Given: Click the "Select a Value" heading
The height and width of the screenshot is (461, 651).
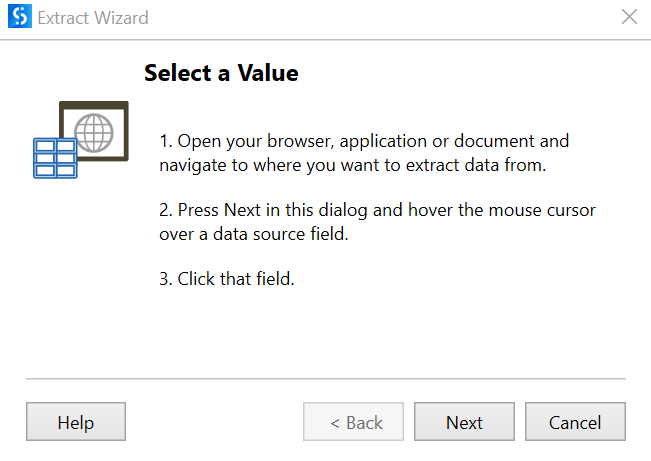Looking at the screenshot, I should coord(221,73).
